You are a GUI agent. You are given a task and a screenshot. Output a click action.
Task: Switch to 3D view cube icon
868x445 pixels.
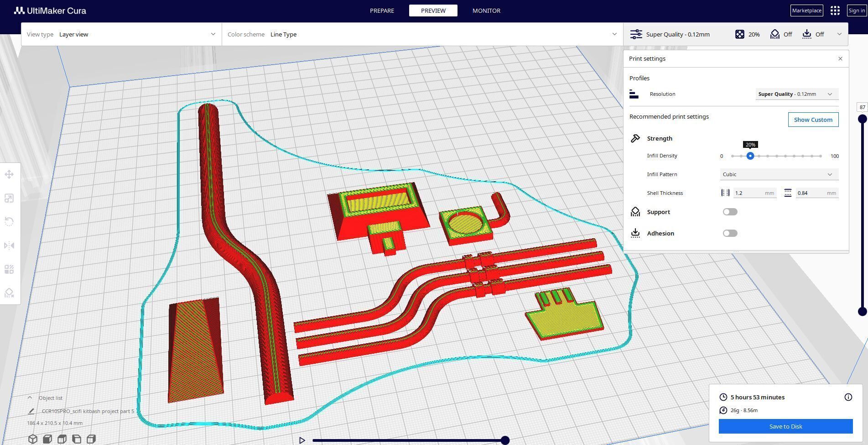[32, 439]
